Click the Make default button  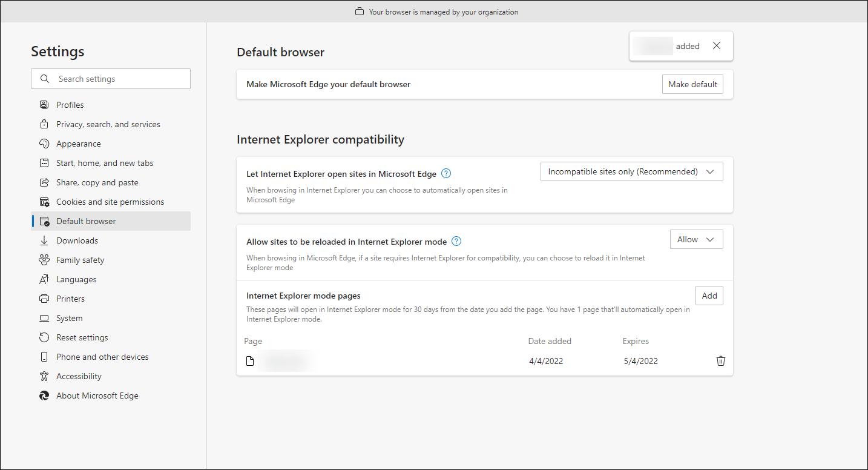coord(692,84)
